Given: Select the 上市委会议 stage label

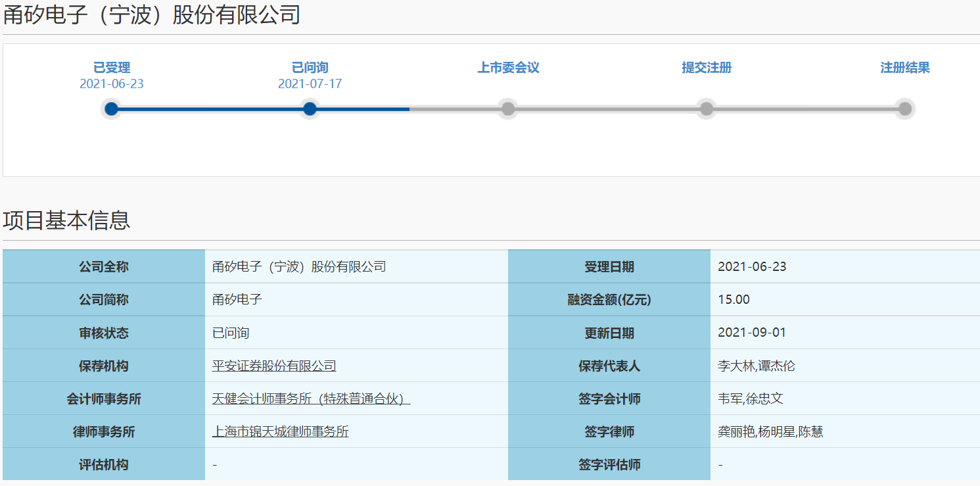Looking at the screenshot, I should pos(508,68).
